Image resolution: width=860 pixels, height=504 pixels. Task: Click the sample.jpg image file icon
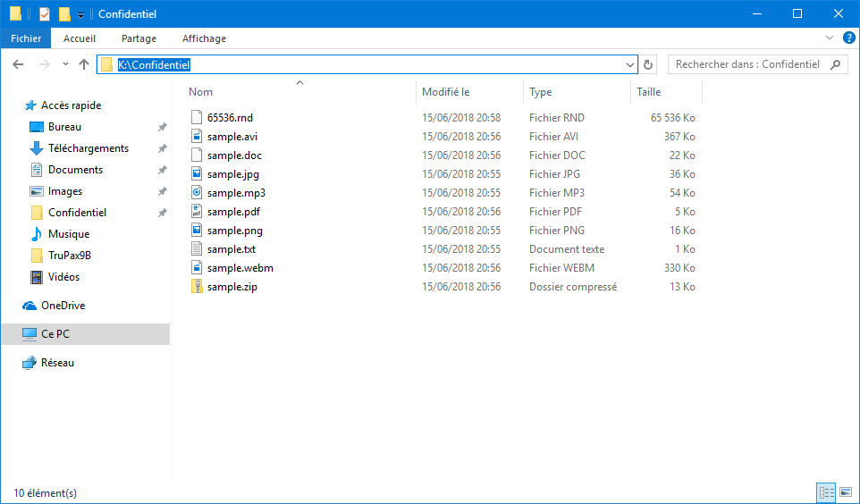tap(197, 174)
